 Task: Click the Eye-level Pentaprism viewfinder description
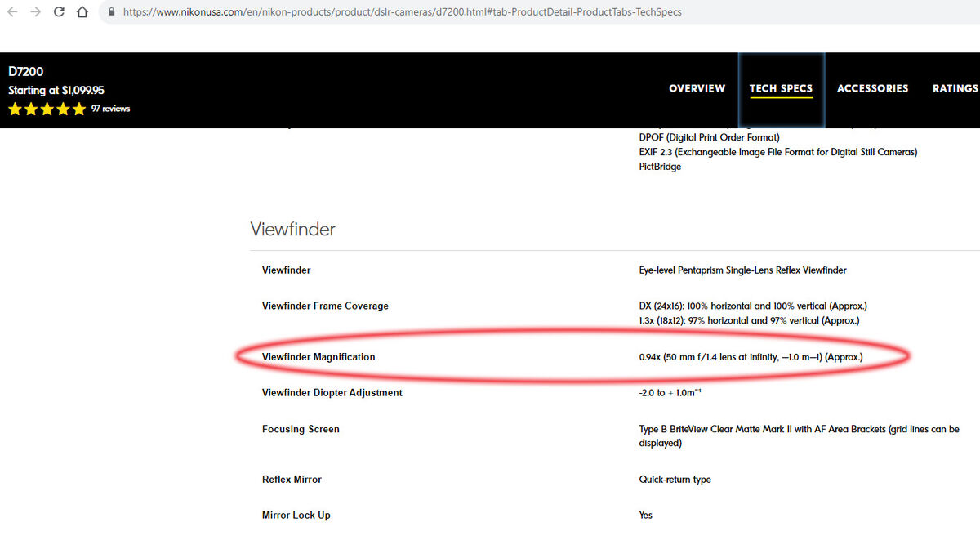coord(742,270)
